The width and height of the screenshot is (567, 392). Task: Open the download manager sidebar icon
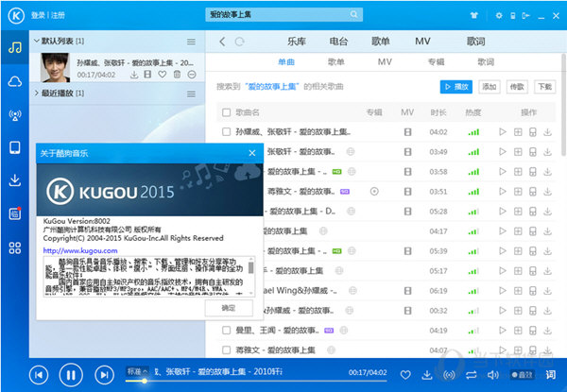15,179
